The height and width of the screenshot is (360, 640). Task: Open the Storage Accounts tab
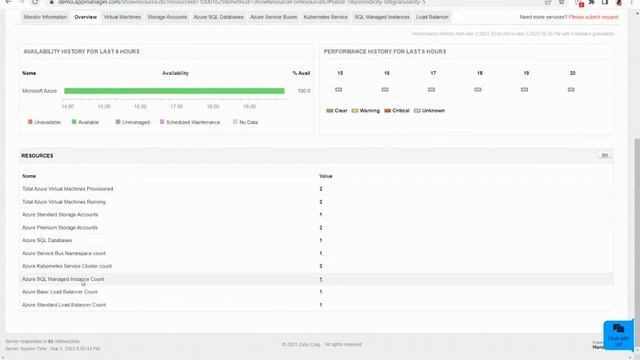click(x=167, y=17)
